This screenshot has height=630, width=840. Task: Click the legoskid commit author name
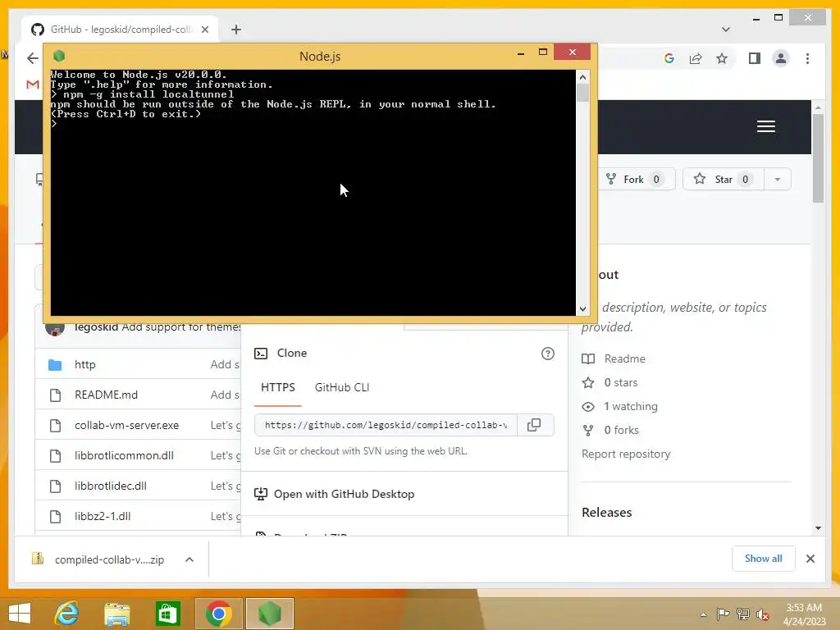(x=96, y=326)
